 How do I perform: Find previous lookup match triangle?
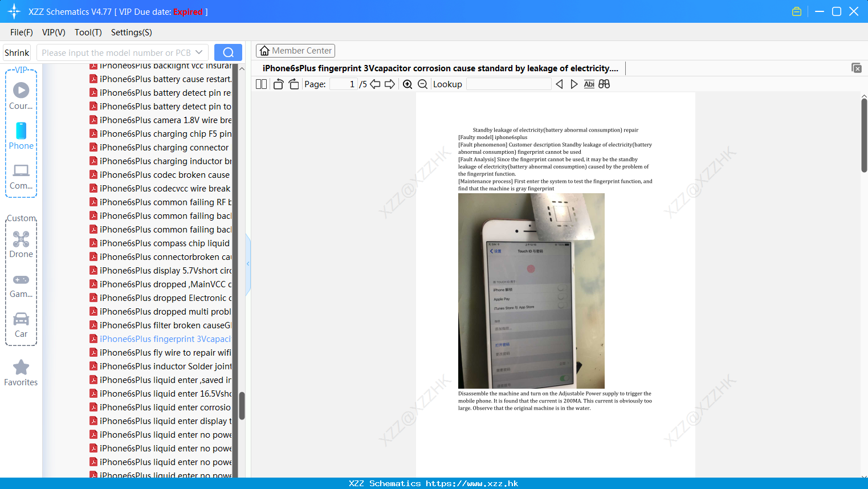click(559, 84)
